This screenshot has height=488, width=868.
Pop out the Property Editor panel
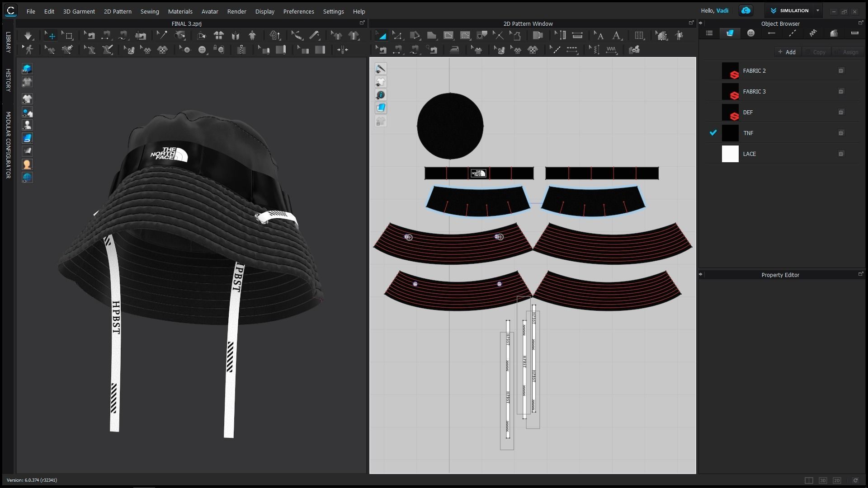click(860, 274)
